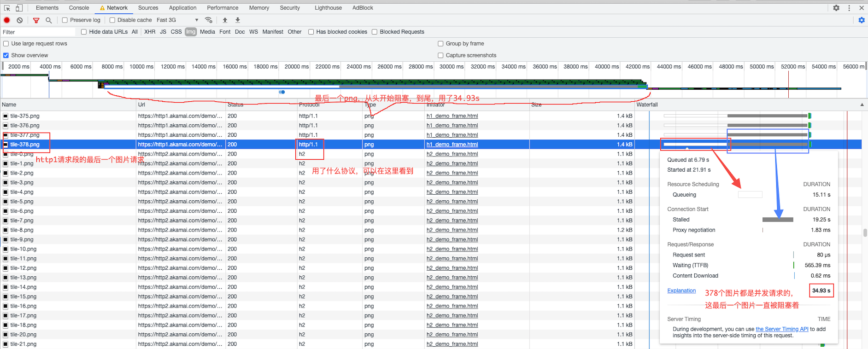Click the Filter text input
Screen dimensions: 868x349
[38, 32]
